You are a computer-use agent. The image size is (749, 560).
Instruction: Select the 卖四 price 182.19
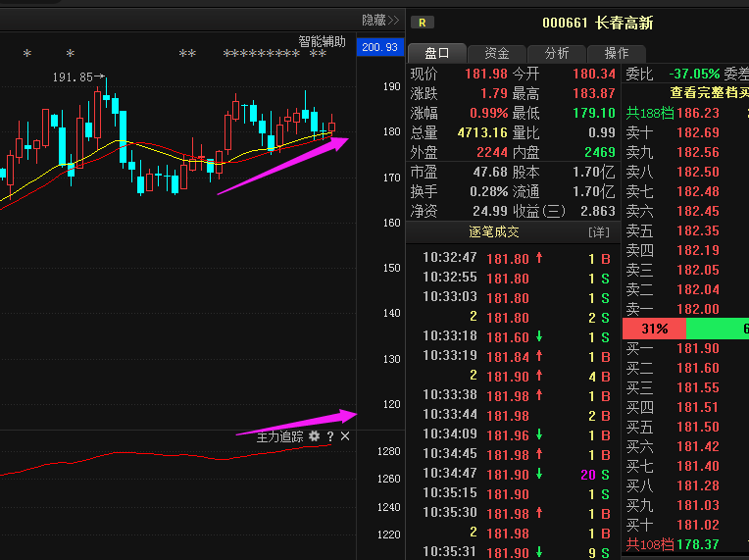point(698,250)
